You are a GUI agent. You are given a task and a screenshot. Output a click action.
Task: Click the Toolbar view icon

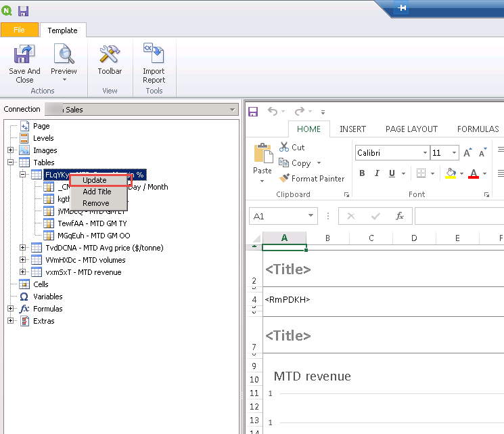(110, 54)
